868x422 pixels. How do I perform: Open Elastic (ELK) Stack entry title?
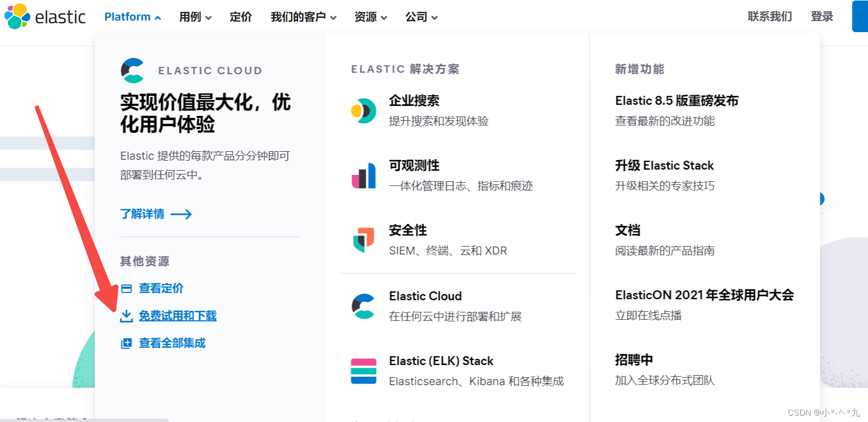(x=441, y=361)
